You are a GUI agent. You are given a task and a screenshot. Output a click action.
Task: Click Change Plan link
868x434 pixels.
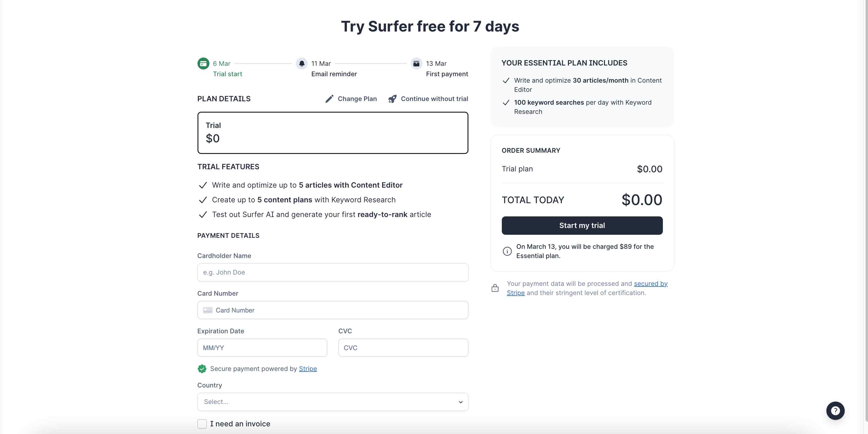pos(357,99)
